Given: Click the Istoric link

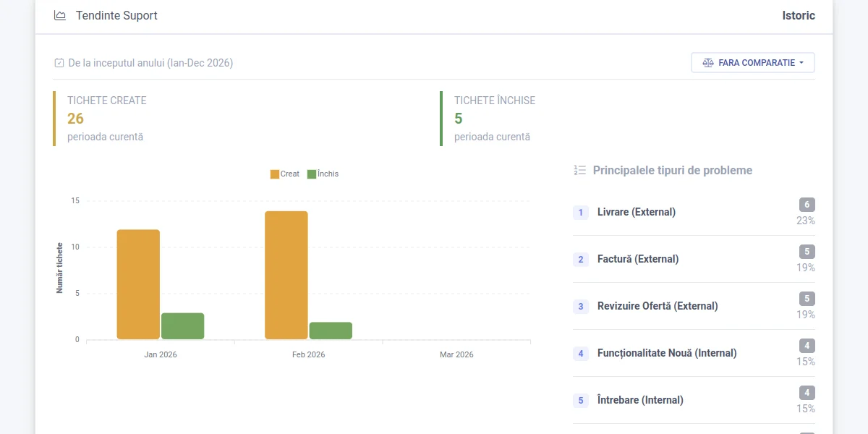Looking at the screenshot, I should (x=798, y=15).
